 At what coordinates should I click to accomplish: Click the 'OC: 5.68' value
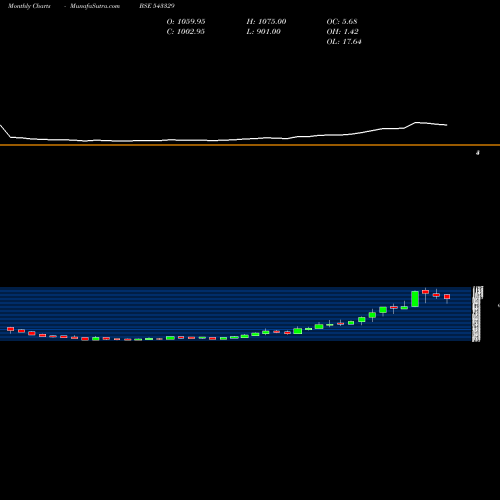(x=342, y=22)
